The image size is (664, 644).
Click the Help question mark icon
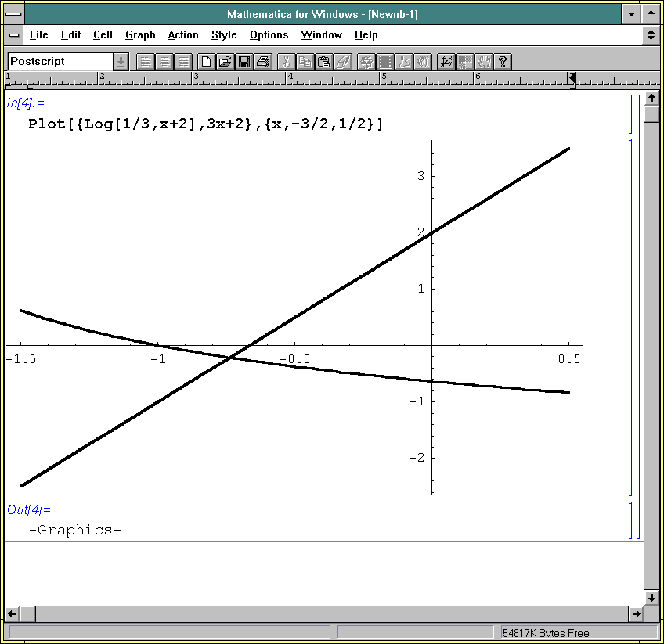(503, 62)
